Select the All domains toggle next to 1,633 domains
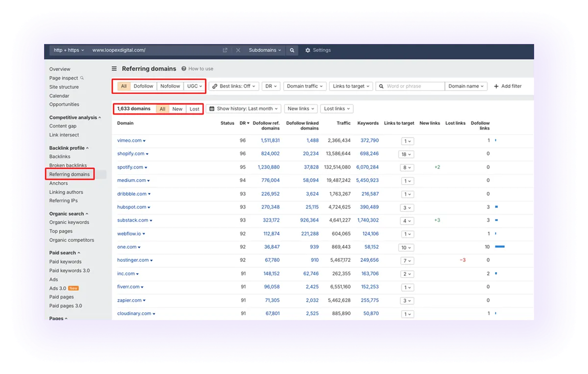The width and height of the screenshot is (588, 374). click(163, 109)
